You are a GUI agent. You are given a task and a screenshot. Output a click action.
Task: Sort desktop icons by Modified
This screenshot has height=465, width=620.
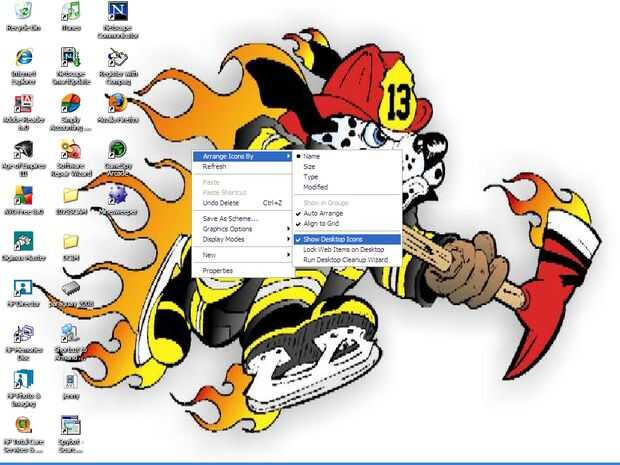tap(347, 187)
